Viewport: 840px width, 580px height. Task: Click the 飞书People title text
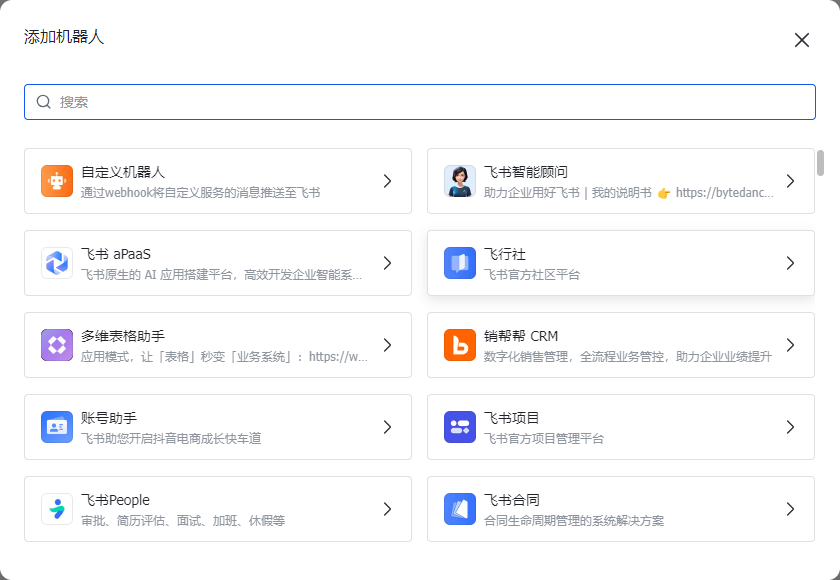tap(115, 500)
